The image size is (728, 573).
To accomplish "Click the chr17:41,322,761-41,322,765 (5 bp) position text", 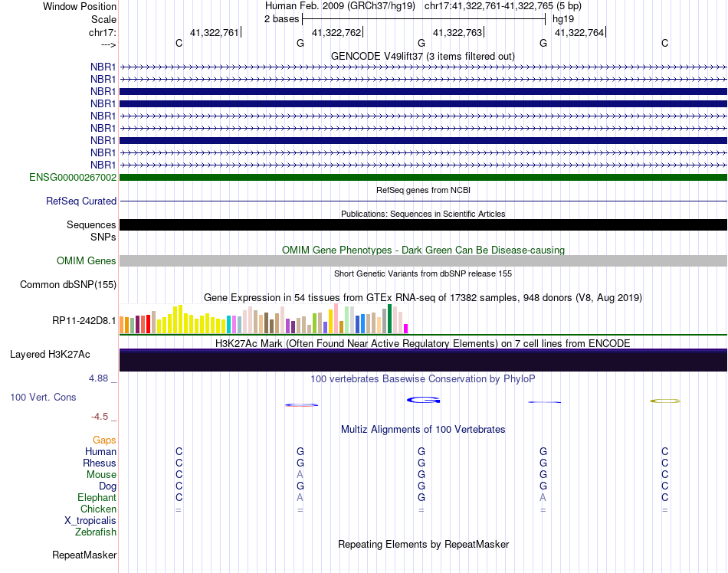I will click(x=503, y=6).
